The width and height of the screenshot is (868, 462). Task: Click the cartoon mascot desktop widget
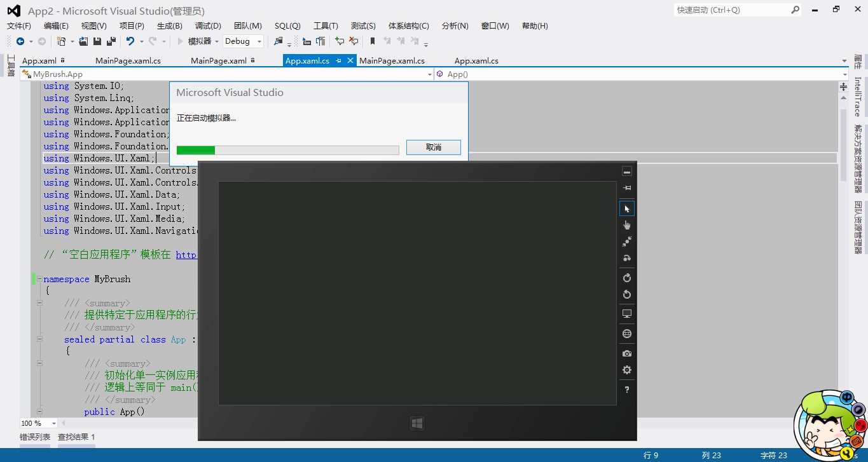pyautogui.click(x=830, y=426)
